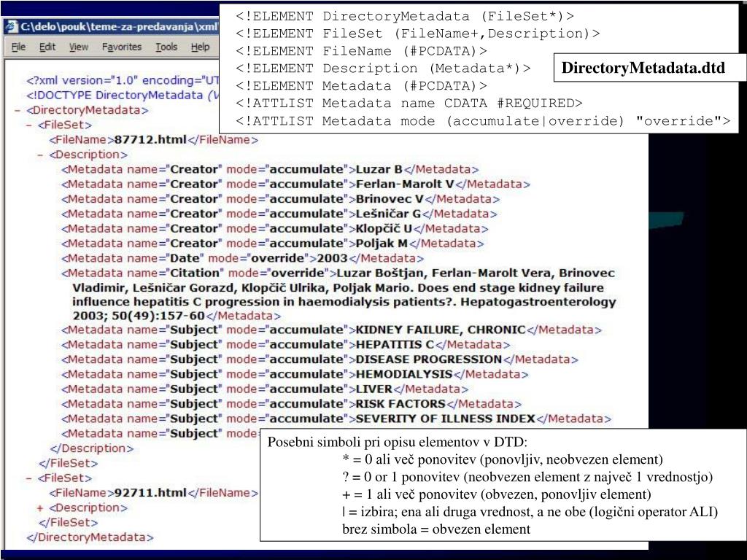Open the Favorites menu

(x=122, y=47)
